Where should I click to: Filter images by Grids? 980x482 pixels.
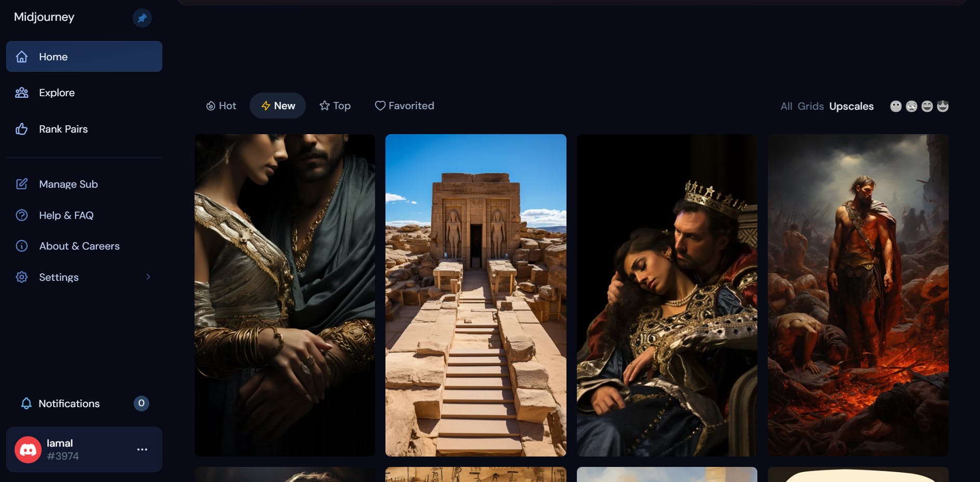(811, 107)
